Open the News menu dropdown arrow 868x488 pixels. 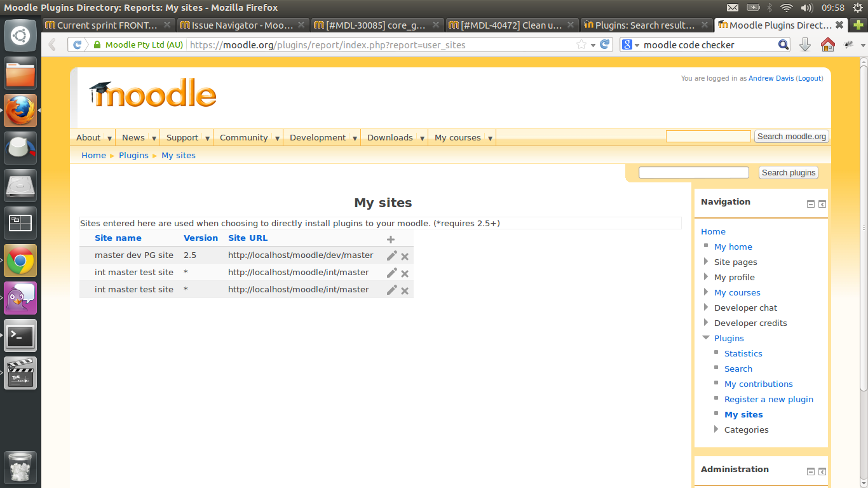tap(154, 138)
